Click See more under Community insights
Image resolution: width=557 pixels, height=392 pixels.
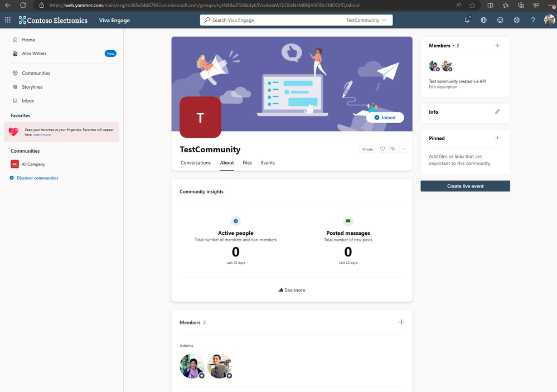point(292,290)
